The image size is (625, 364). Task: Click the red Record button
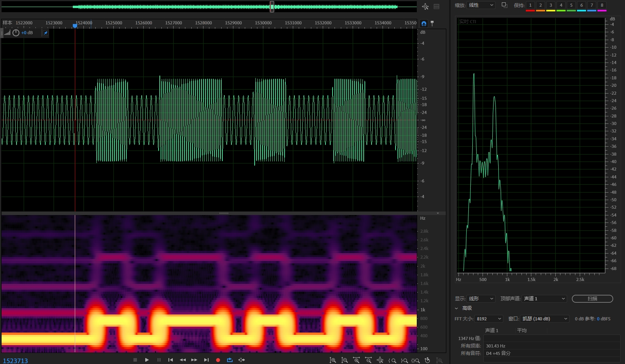pos(218,360)
